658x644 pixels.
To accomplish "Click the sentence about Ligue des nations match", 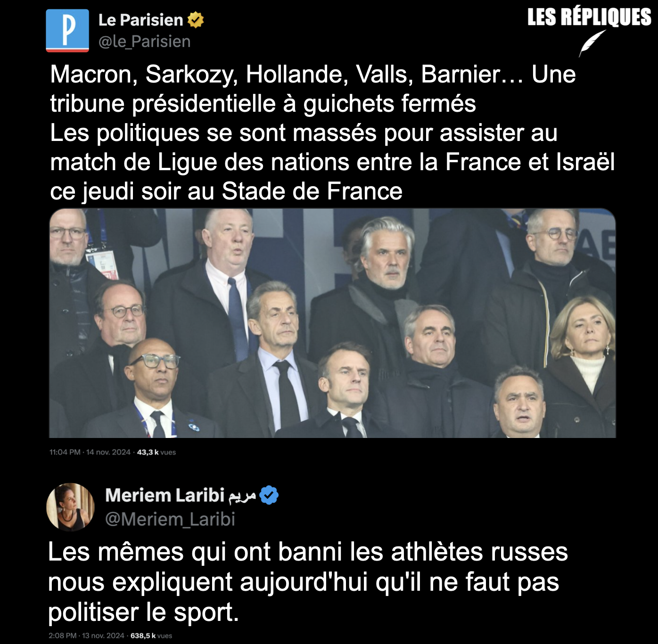I will (x=332, y=162).
